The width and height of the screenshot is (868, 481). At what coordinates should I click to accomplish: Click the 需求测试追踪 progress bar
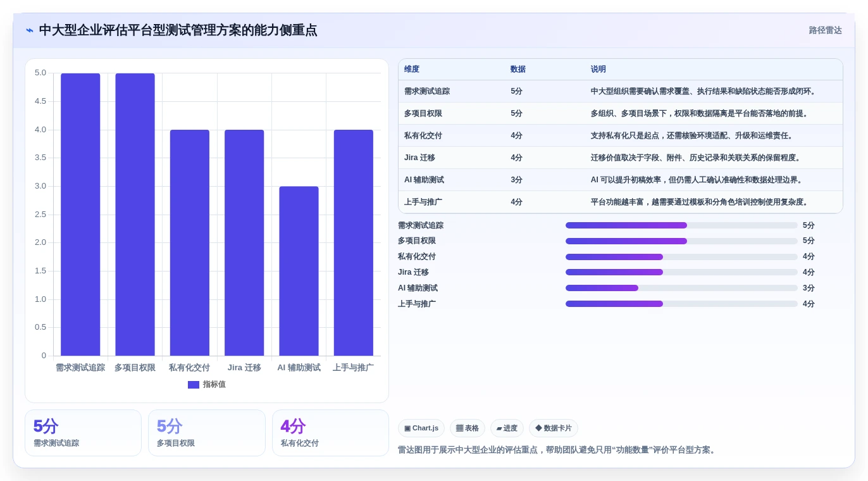click(x=681, y=225)
